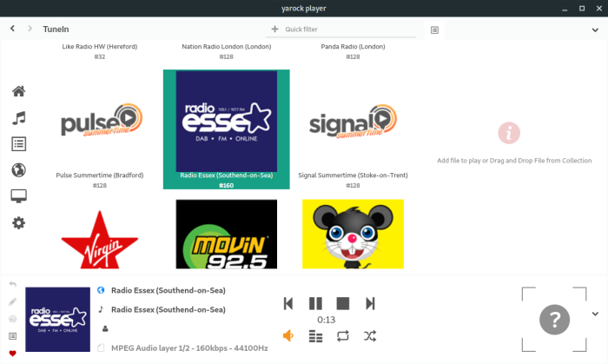Click the TuneIn breadcrumb title

point(56,29)
